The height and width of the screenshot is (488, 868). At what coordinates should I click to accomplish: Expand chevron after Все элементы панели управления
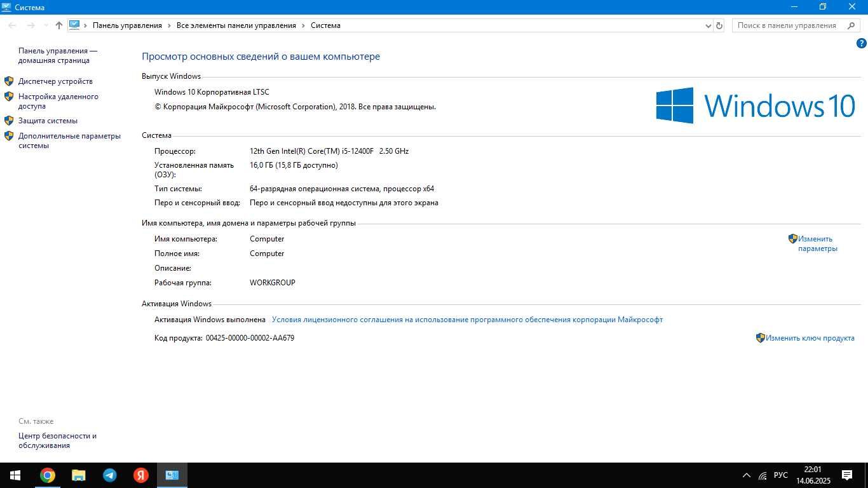[304, 25]
